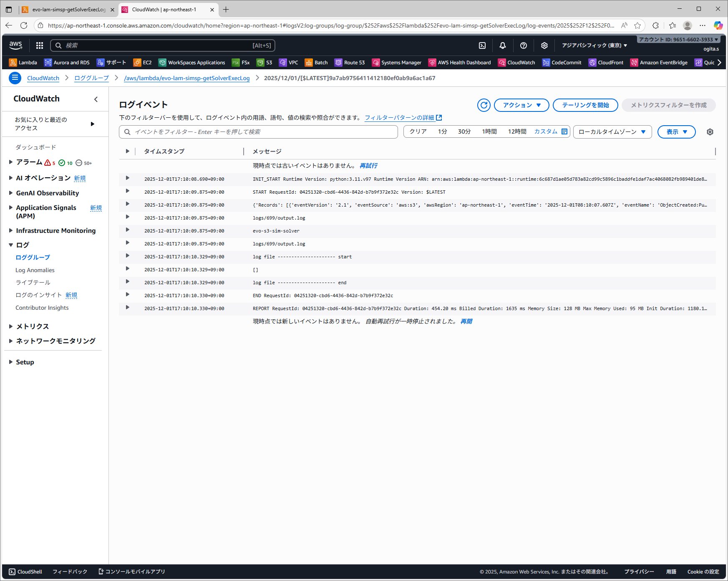Expand the INIT_START log event row
Image resolution: width=728 pixels, height=581 pixels.
128,178
